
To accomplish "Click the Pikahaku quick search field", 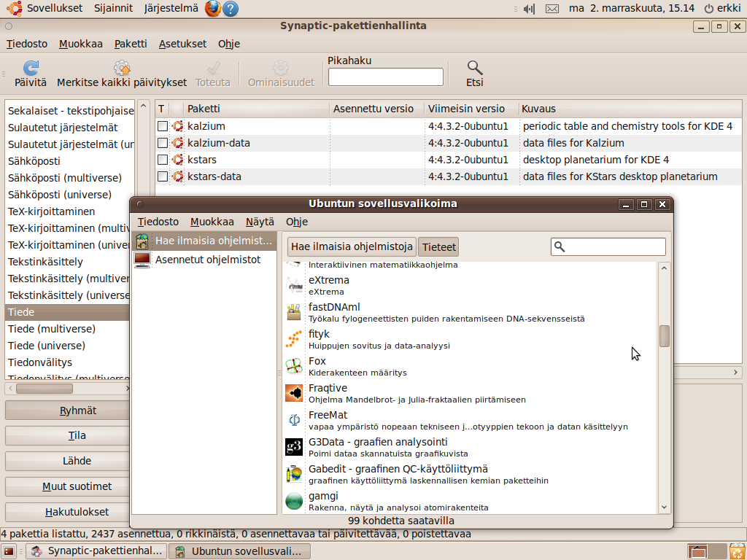I will point(385,77).
